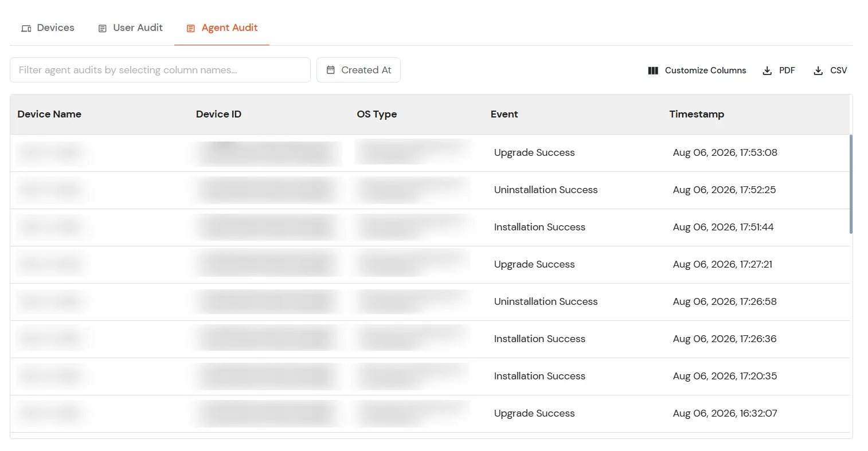Click the table's vertical scrollbar thumb
Image resolution: width=868 pixels, height=451 pixels.
(851, 184)
